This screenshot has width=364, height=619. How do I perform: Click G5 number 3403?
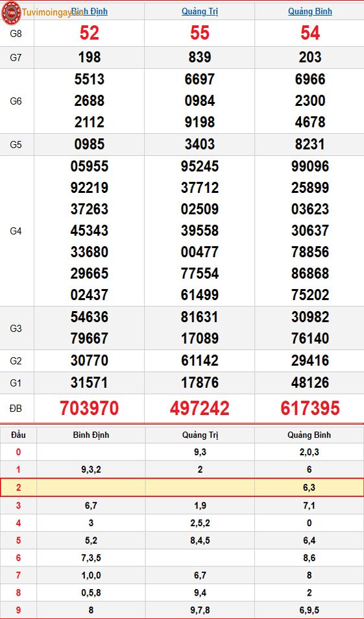coord(200,144)
